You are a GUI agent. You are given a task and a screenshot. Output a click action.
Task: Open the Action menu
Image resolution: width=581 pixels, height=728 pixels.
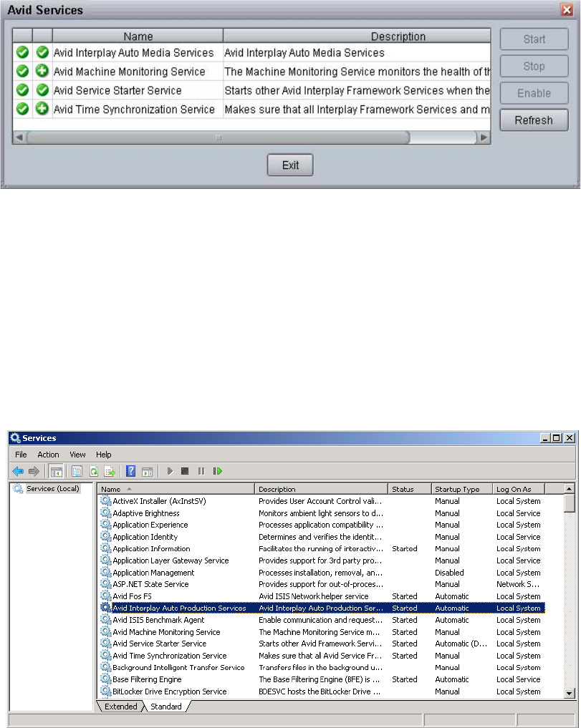(48, 455)
